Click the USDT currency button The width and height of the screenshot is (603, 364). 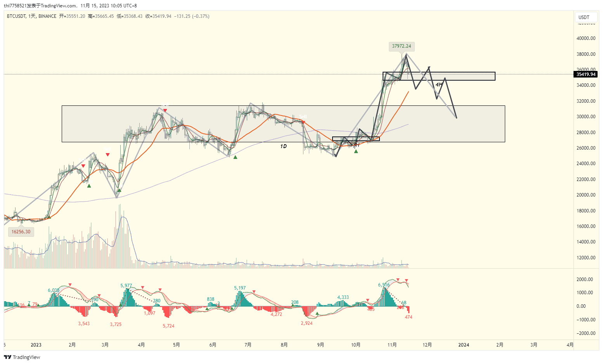pyautogui.click(x=586, y=17)
